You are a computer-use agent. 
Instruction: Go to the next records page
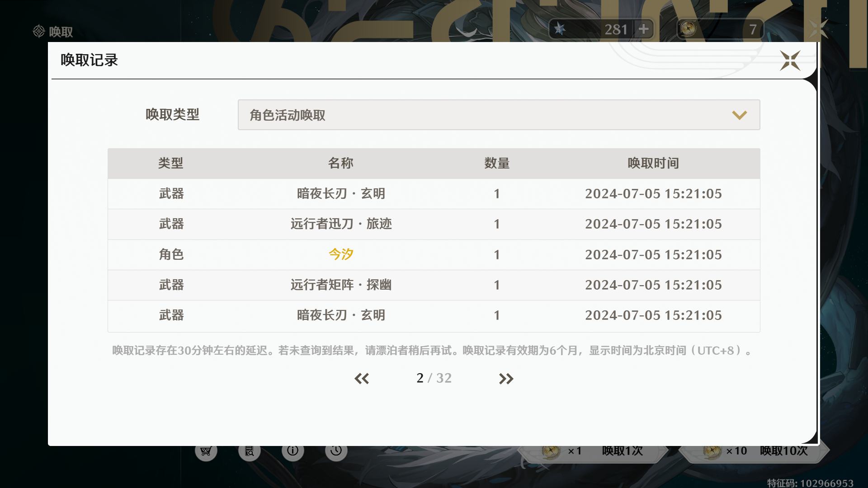[x=506, y=379]
